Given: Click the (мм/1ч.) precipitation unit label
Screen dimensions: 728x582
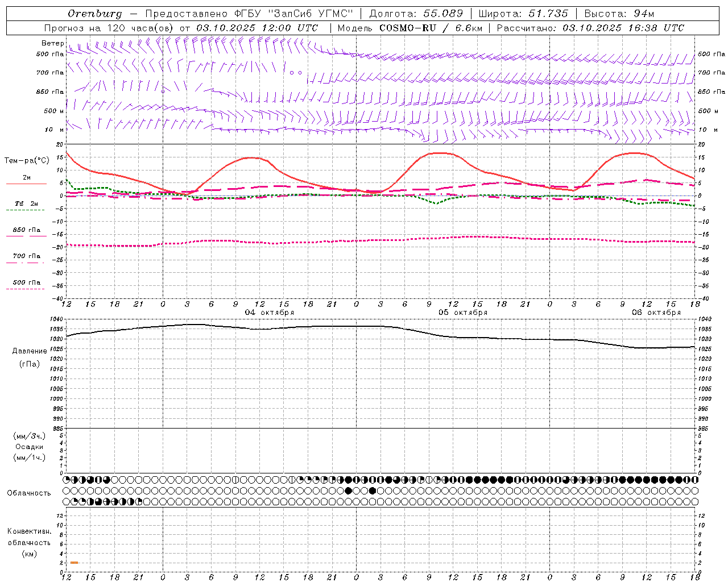Looking at the screenshot, I should pyautogui.click(x=30, y=458).
